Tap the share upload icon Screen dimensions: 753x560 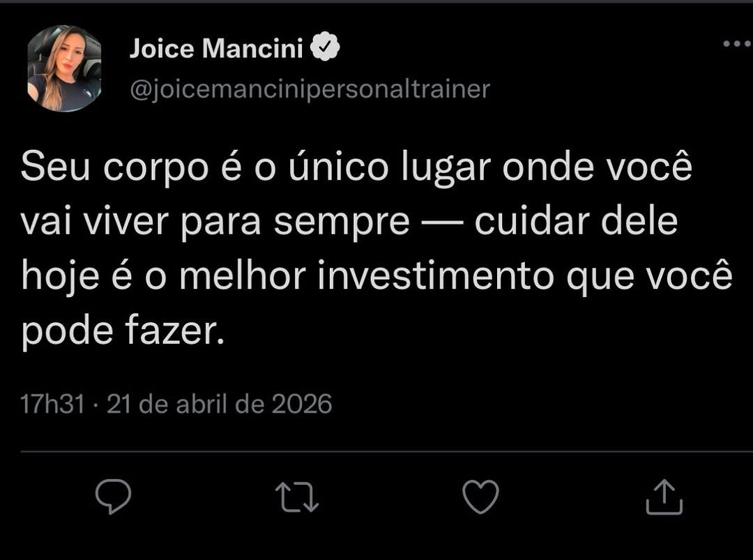(664, 497)
